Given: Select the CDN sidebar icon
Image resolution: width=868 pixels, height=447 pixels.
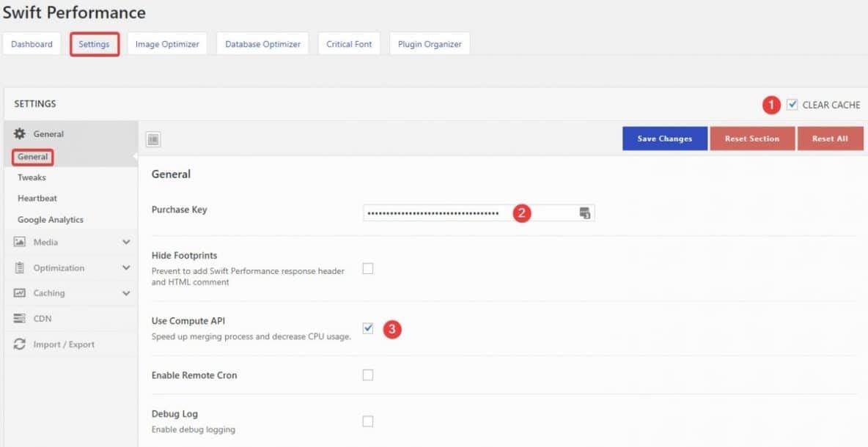Looking at the screenshot, I should pos(21,318).
